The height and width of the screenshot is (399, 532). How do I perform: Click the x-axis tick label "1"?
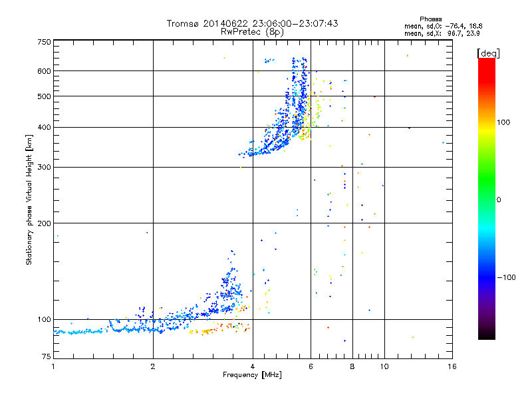click(54, 366)
